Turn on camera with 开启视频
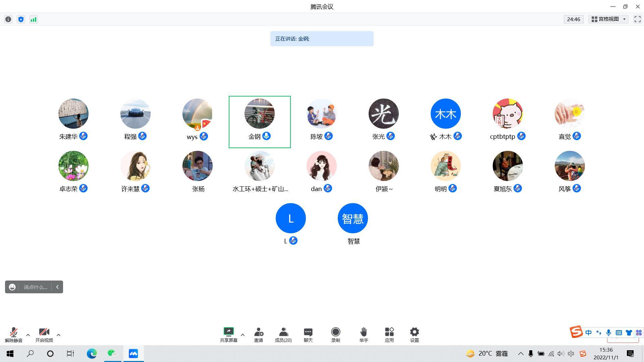 (x=44, y=335)
